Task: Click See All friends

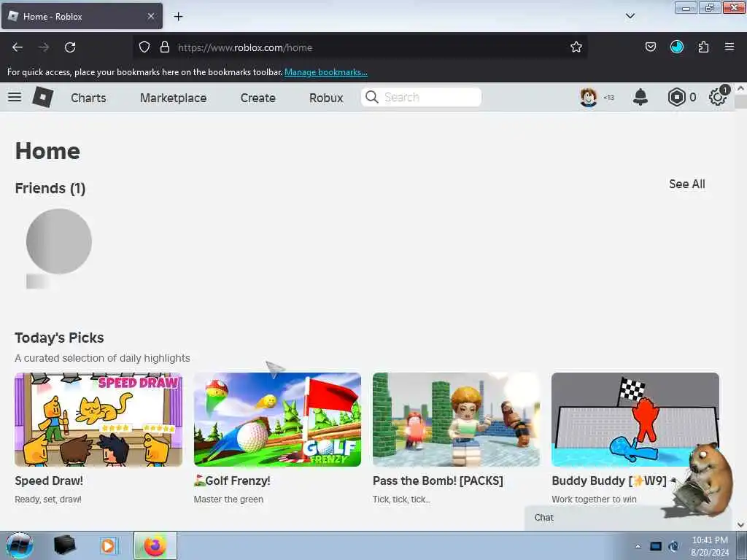Action: [687, 184]
